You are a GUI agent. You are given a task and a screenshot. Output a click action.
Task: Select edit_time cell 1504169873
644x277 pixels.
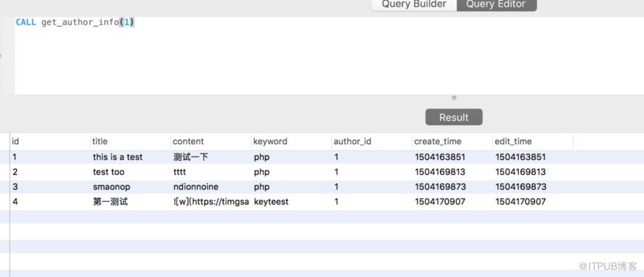pyautogui.click(x=520, y=187)
